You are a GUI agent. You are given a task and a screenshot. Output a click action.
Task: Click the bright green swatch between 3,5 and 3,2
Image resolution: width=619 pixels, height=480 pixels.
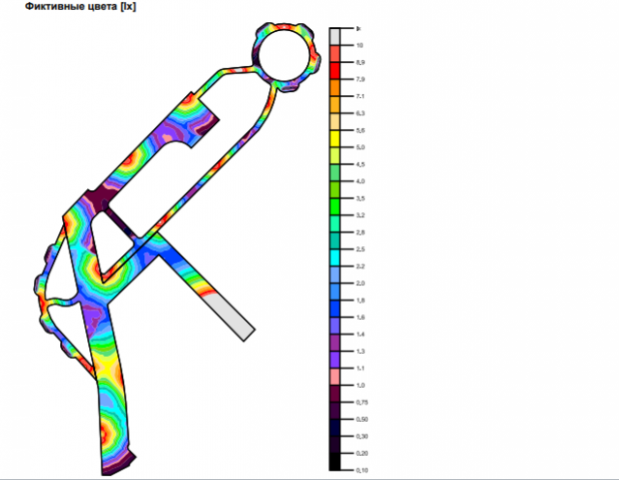[x=334, y=206]
